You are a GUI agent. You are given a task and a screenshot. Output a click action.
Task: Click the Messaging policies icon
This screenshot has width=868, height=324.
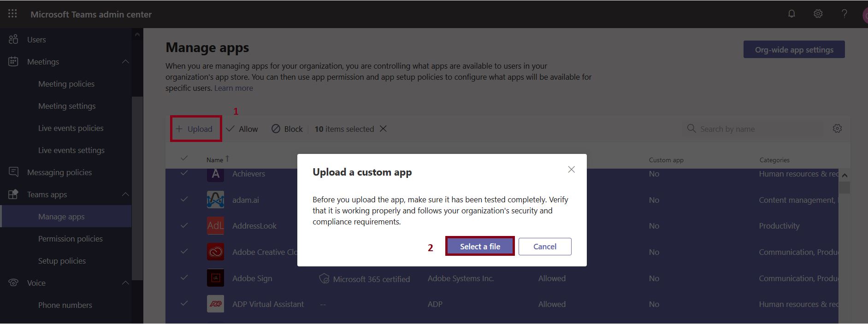(13, 172)
